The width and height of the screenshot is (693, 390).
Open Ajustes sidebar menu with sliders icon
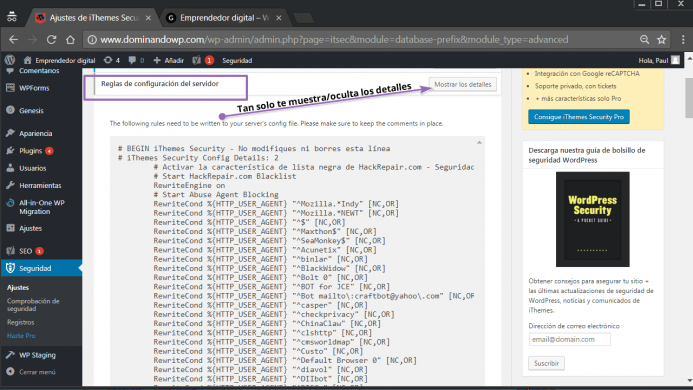[30, 228]
